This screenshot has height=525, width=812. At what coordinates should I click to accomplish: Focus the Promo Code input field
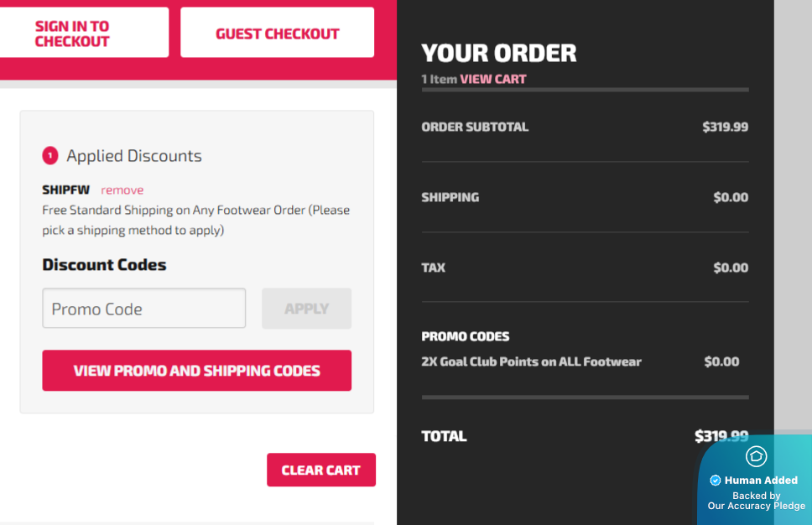click(143, 309)
